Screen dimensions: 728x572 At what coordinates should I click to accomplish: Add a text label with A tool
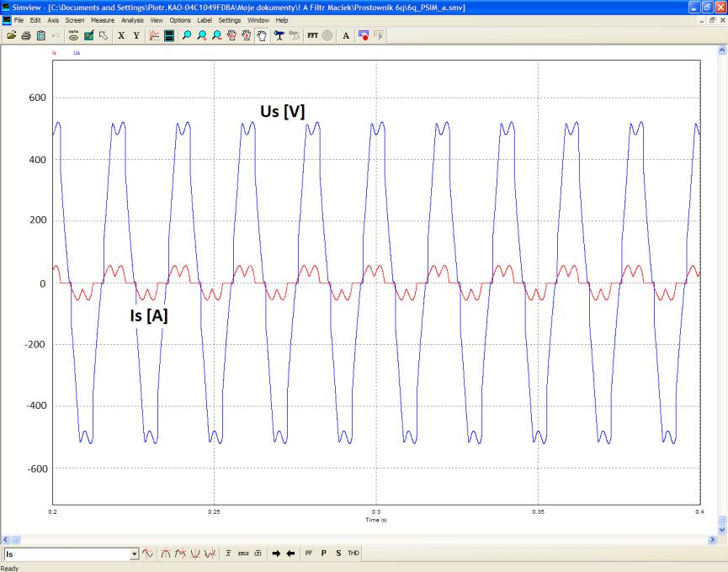[346, 35]
